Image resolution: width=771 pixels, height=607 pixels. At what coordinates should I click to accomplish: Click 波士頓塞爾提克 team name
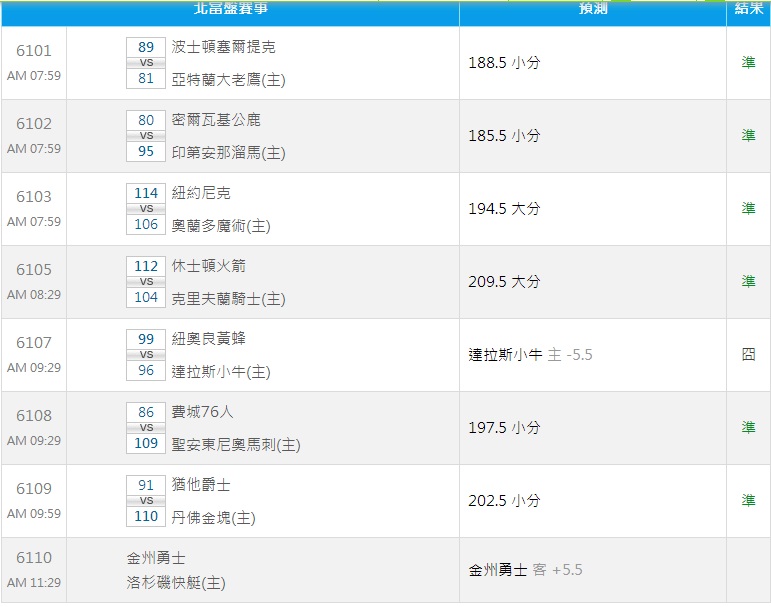point(223,47)
